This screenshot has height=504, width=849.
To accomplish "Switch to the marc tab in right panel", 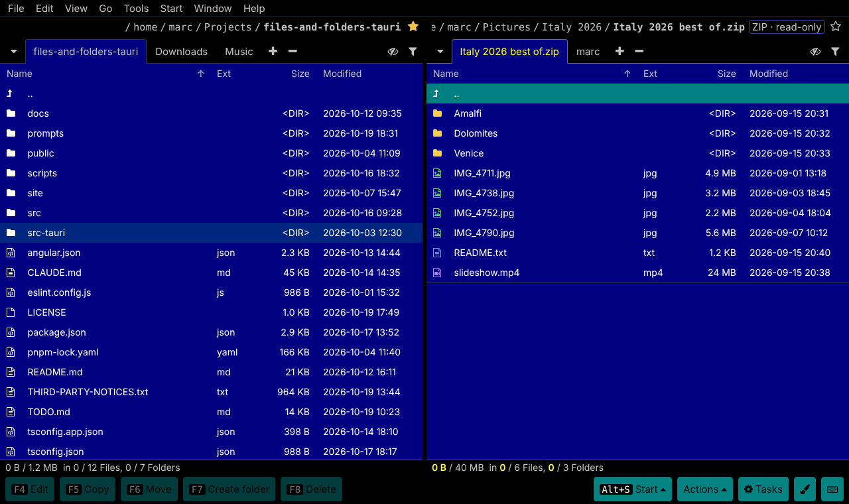I will pos(588,52).
